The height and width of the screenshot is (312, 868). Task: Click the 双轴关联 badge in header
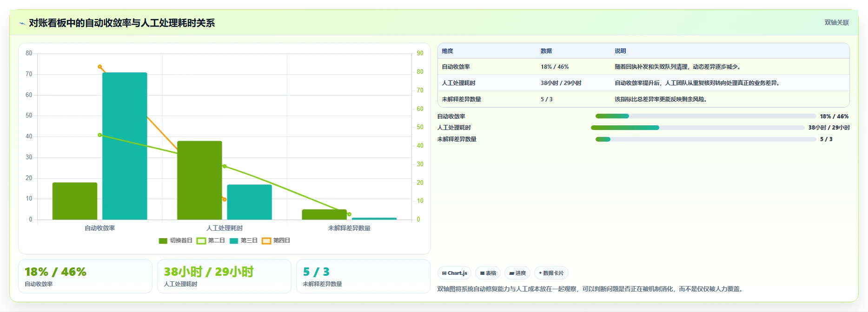coord(836,22)
